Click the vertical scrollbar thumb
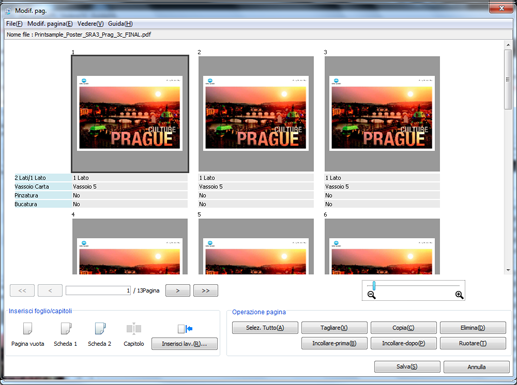The width and height of the screenshot is (517, 385). point(508,79)
